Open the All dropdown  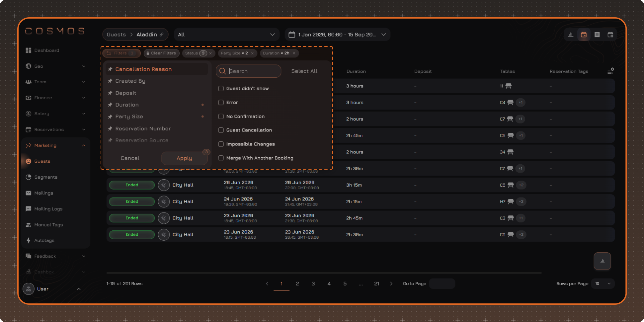point(226,35)
